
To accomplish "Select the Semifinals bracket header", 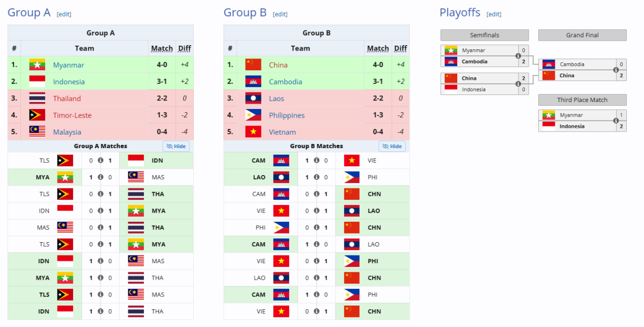I will pyautogui.click(x=485, y=35).
